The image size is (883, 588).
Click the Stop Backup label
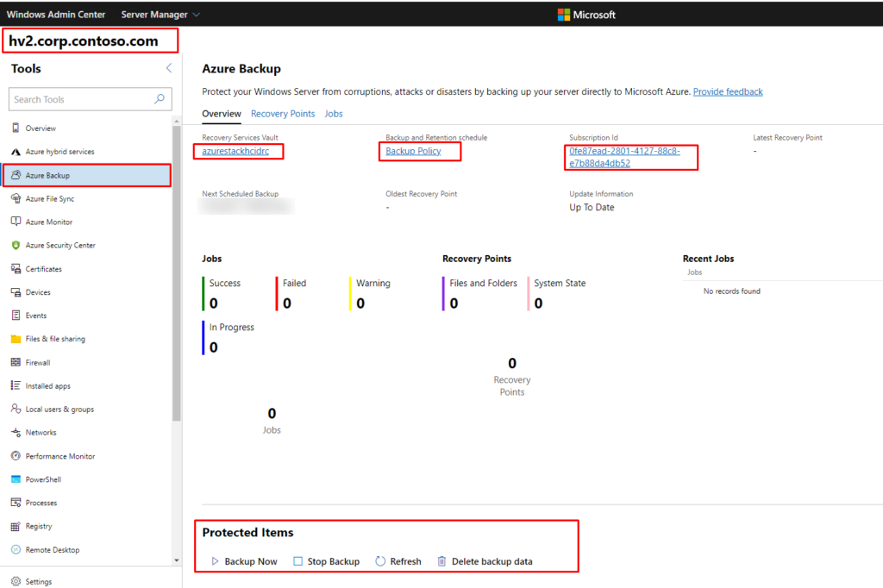click(x=334, y=561)
